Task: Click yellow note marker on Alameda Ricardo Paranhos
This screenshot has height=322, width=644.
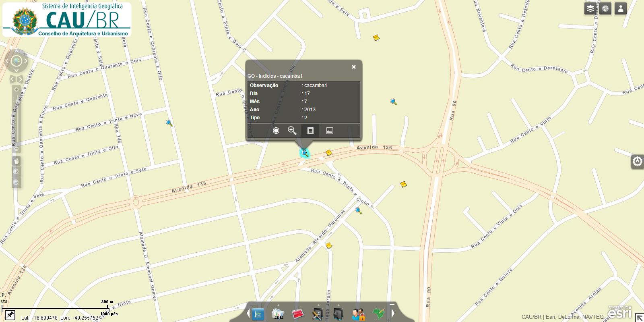Action: coord(329,245)
